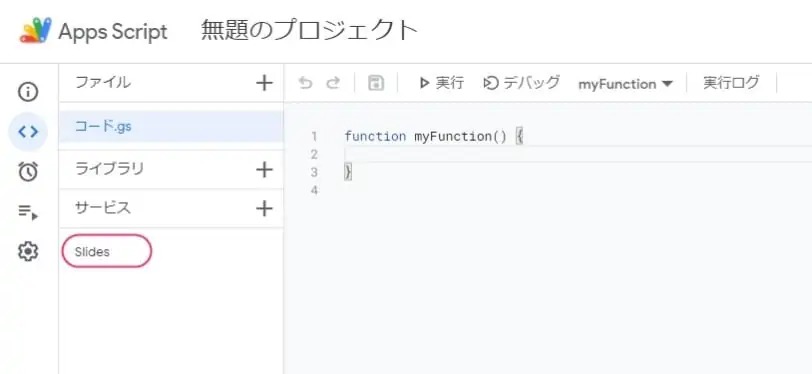The width and height of the screenshot is (812, 374).
Task: Start debugging with the デバッグ button
Action: (521, 83)
